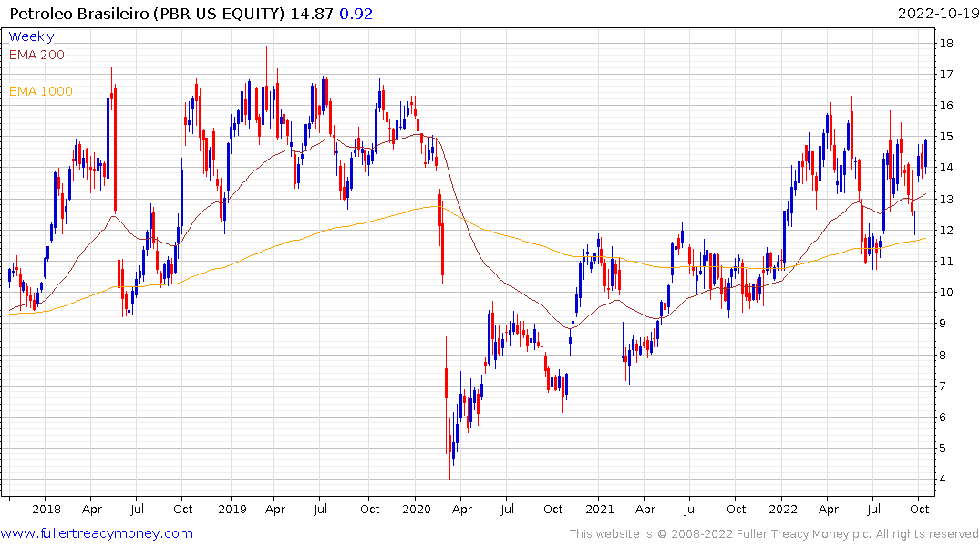Click price level 16 on the y-axis
980x547 pixels.
(946, 106)
